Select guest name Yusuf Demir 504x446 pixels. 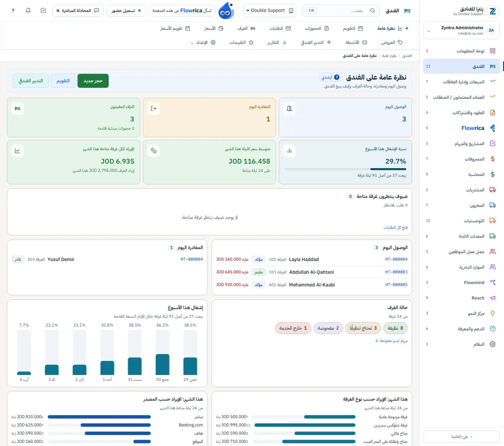pos(61,259)
